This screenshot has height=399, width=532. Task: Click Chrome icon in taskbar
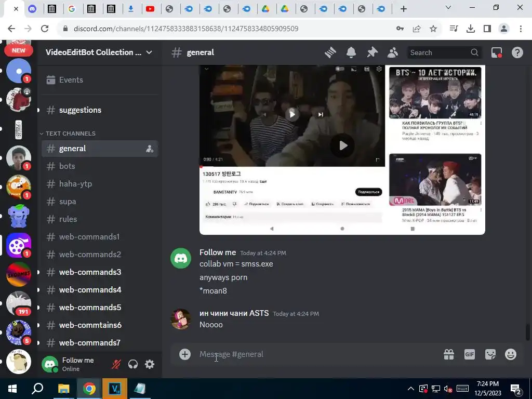[x=89, y=389]
